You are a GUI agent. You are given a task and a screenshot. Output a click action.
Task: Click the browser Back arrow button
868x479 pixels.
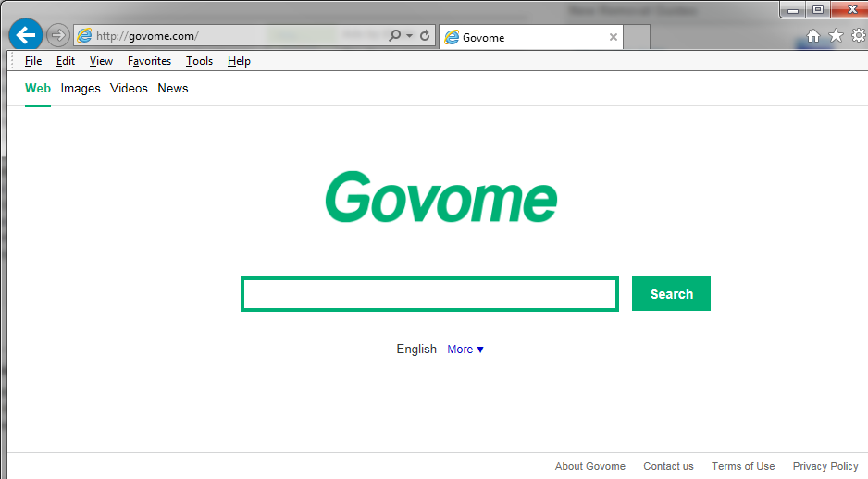26,35
